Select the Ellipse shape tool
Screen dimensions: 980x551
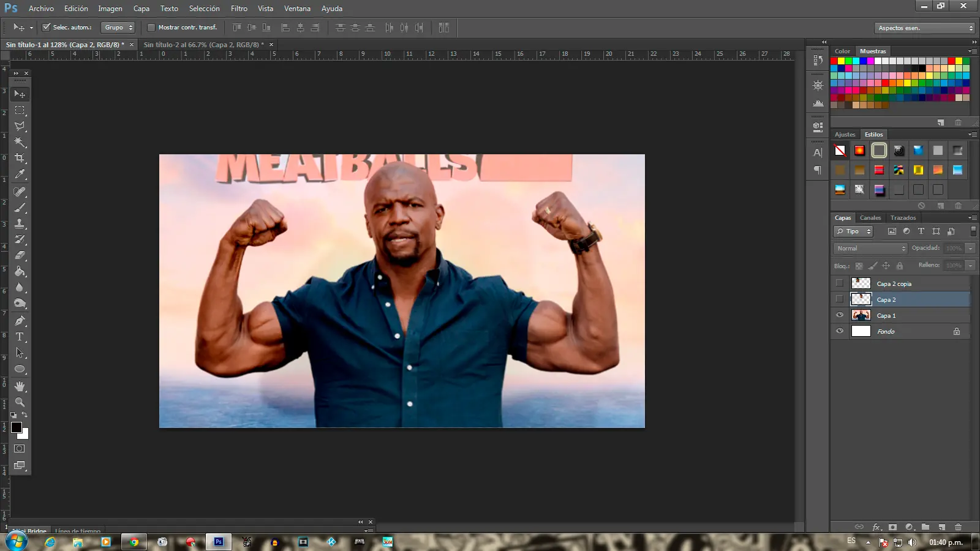pyautogui.click(x=20, y=369)
